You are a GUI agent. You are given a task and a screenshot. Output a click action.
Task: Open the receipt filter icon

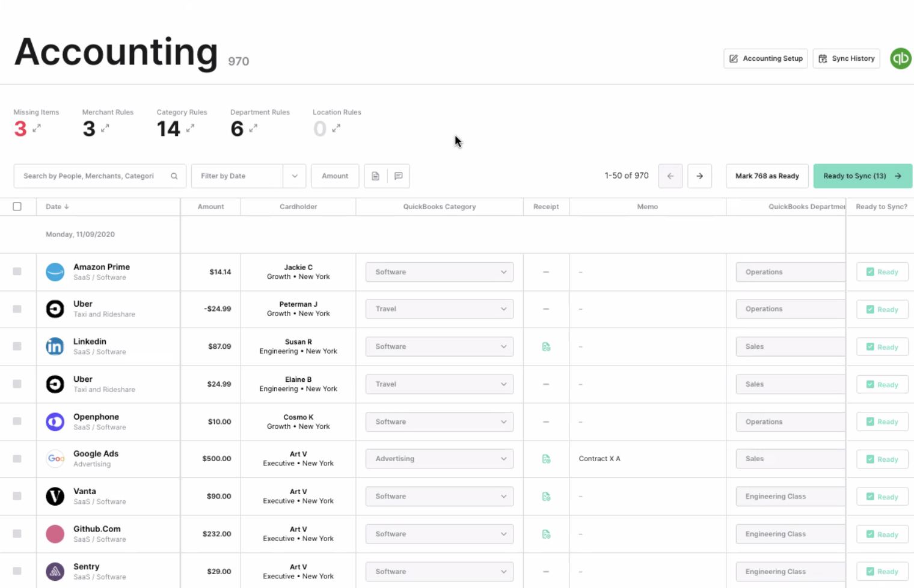[x=375, y=176]
